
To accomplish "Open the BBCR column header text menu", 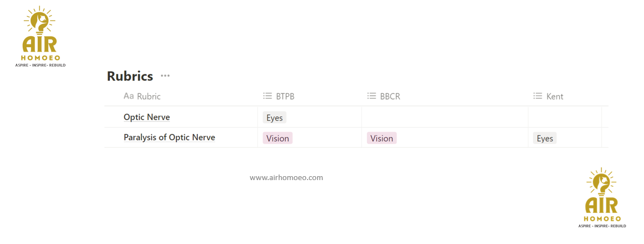I will tap(390, 96).
